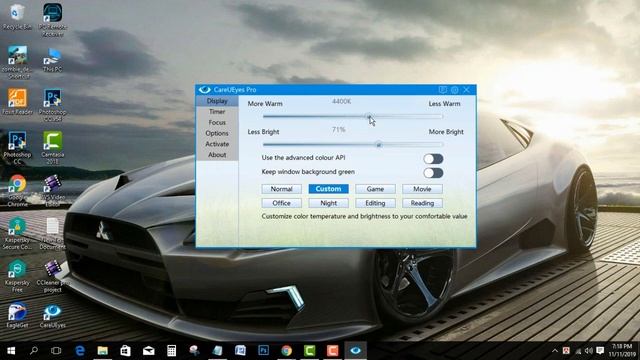The height and width of the screenshot is (360, 640).
Task: Open the Recycle Bin desktop icon
Action: click(17, 16)
